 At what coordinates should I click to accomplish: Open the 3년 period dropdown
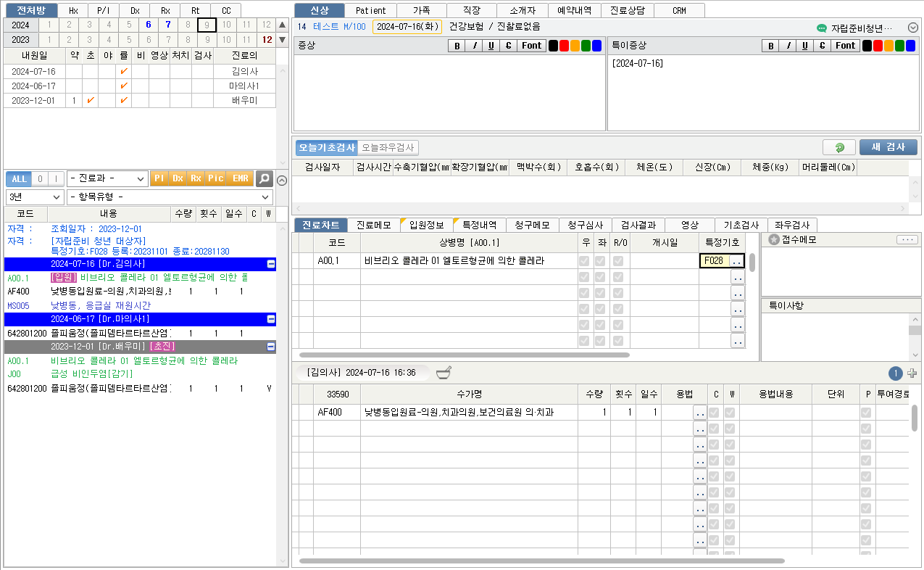click(x=35, y=197)
